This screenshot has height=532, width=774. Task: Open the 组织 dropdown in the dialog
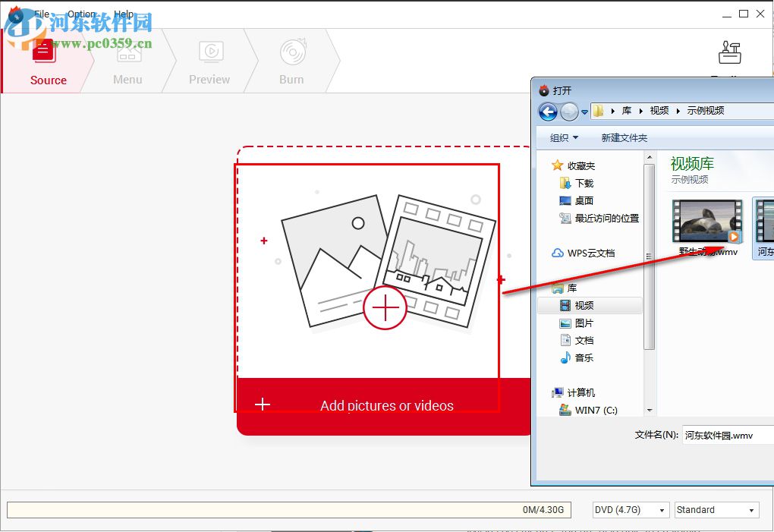point(563,137)
